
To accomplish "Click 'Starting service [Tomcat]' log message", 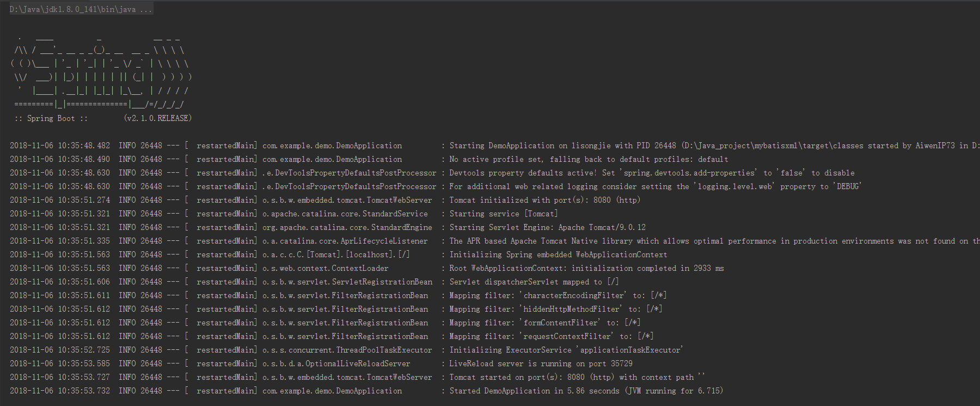I will [503, 214].
